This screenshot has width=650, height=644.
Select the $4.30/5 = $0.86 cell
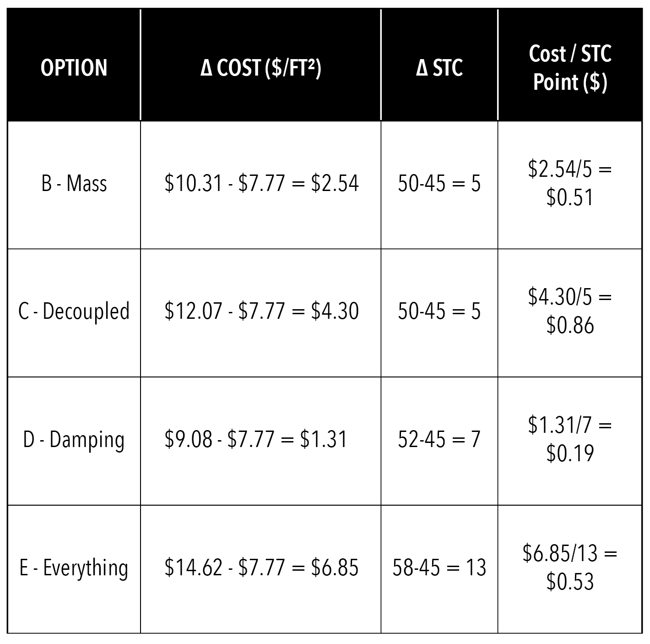[x=570, y=311]
